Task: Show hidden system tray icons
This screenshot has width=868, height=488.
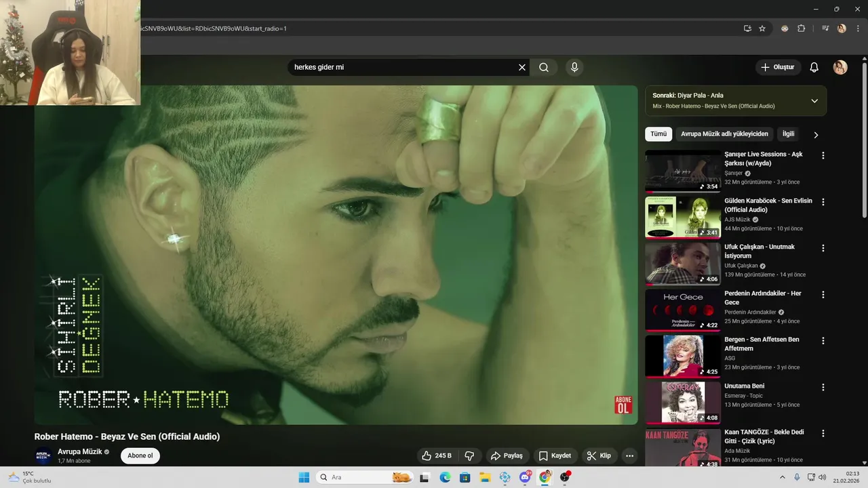Action: click(783, 477)
